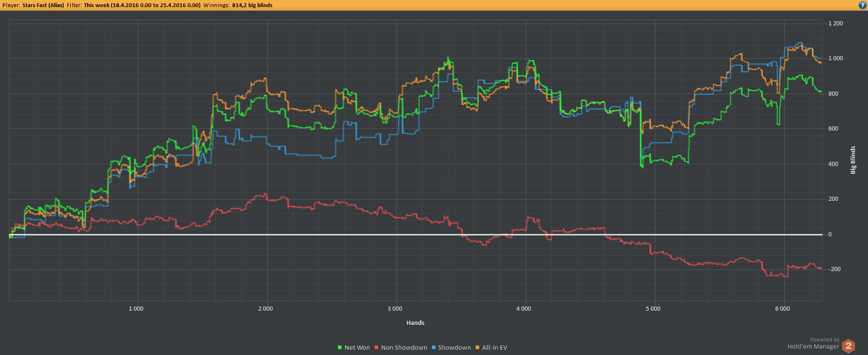The height and width of the screenshot is (355, 868).
Task: Click the 200 big blinds axis label
Action: coord(833,199)
